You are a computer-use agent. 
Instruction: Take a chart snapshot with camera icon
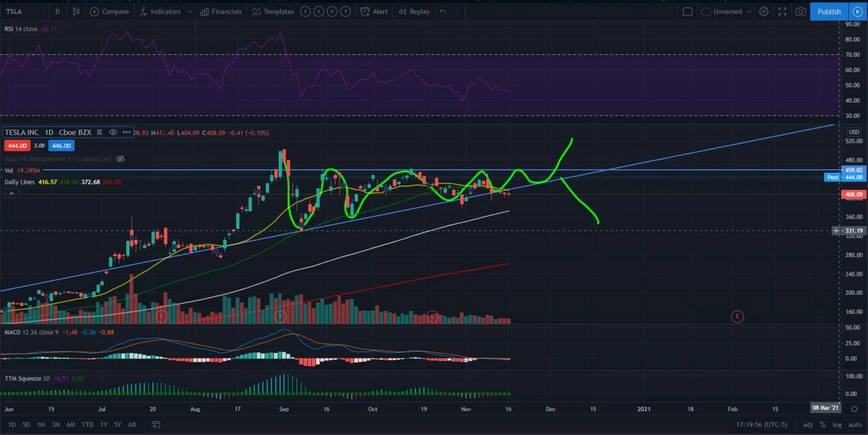click(x=801, y=12)
